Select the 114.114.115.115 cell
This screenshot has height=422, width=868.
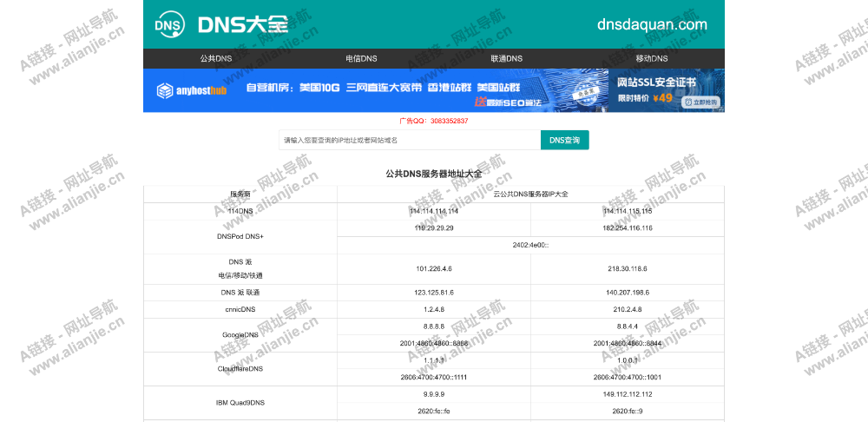[628, 212]
